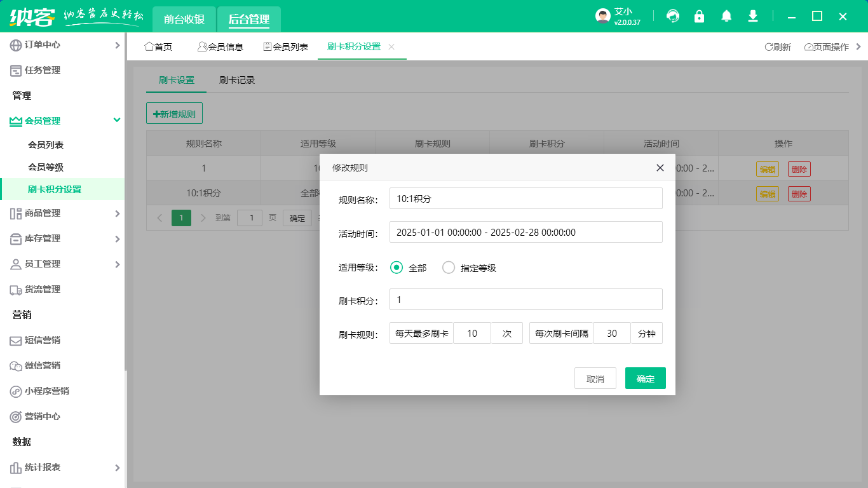
Task: Open the 微信营销 WeChat marketing icon
Action: pyautogui.click(x=14, y=365)
